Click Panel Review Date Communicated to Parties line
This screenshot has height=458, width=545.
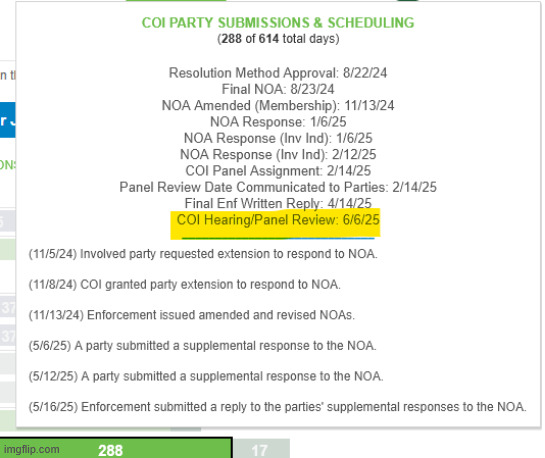(x=278, y=187)
